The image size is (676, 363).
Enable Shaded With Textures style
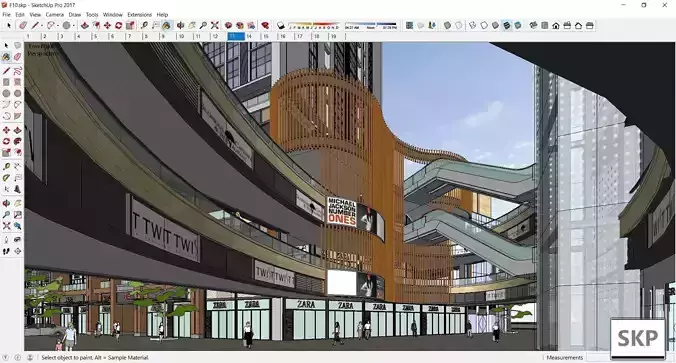(x=507, y=25)
